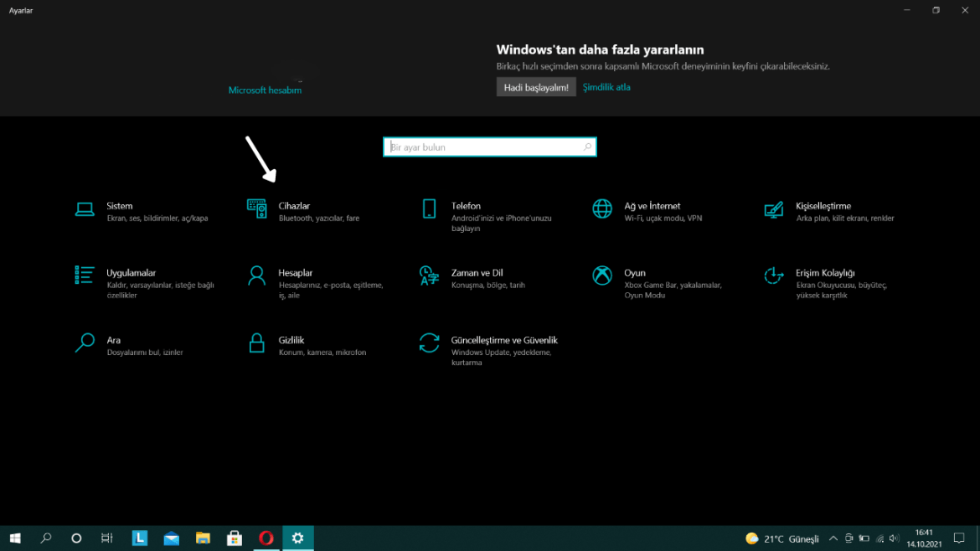Click the Şimdilik atla link

click(606, 86)
